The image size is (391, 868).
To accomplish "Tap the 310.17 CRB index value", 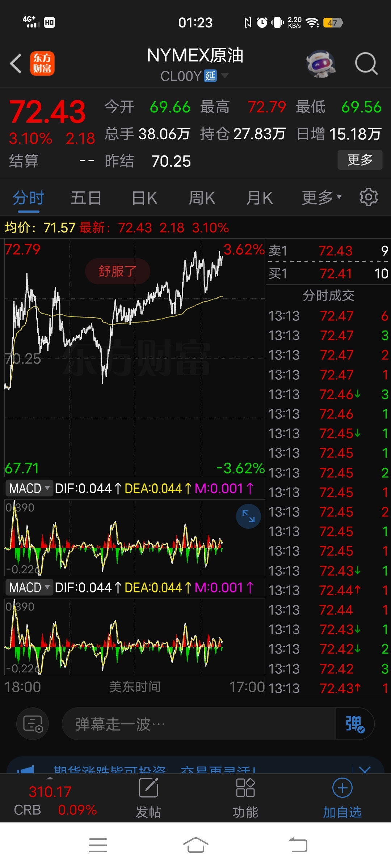I will pos(50,792).
